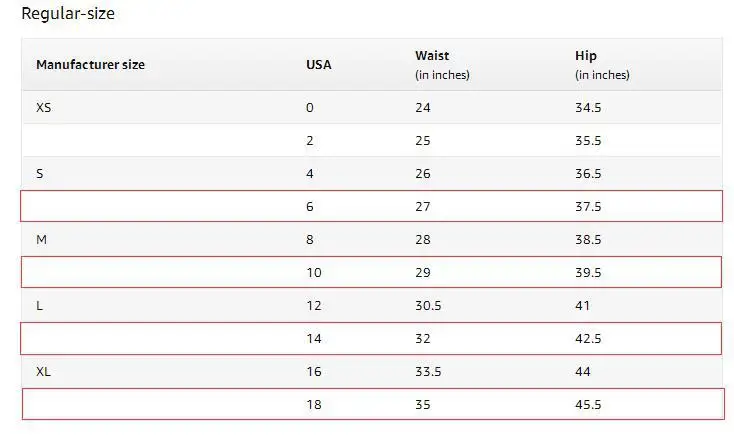
Task: Click the highlighted USA size 6 row
Action: [372, 206]
